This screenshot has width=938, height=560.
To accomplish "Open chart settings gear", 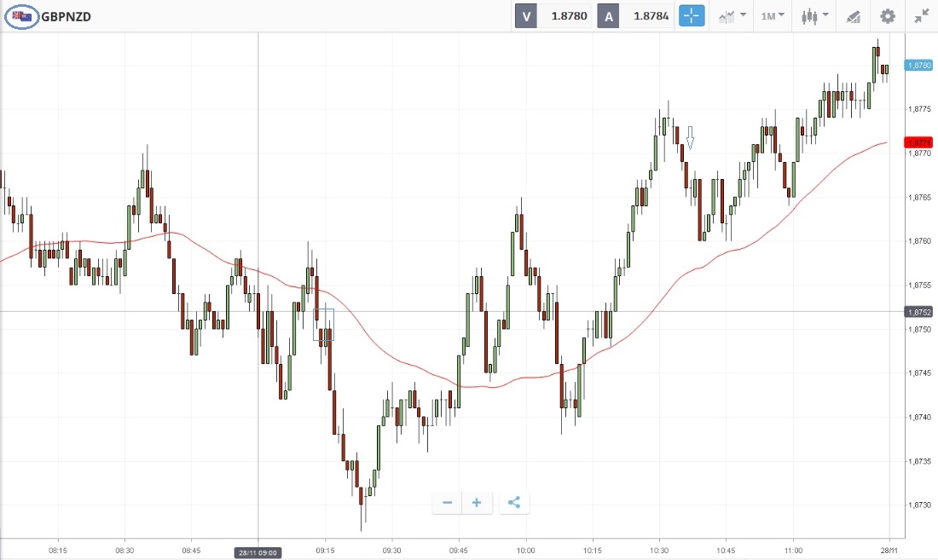I will pyautogui.click(x=888, y=16).
